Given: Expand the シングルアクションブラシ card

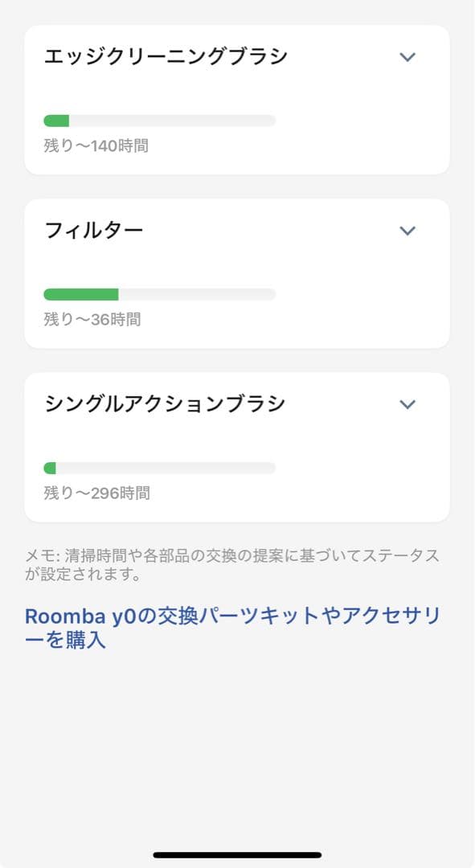Looking at the screenshot, I should pyautogui.click(x=407, y=404).
